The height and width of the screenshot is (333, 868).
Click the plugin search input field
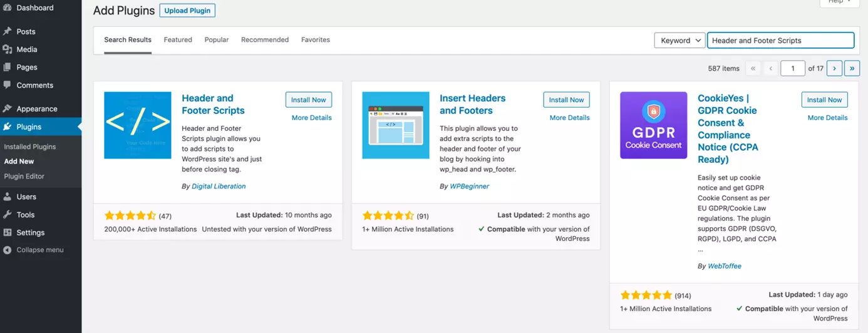coord(780,40)
